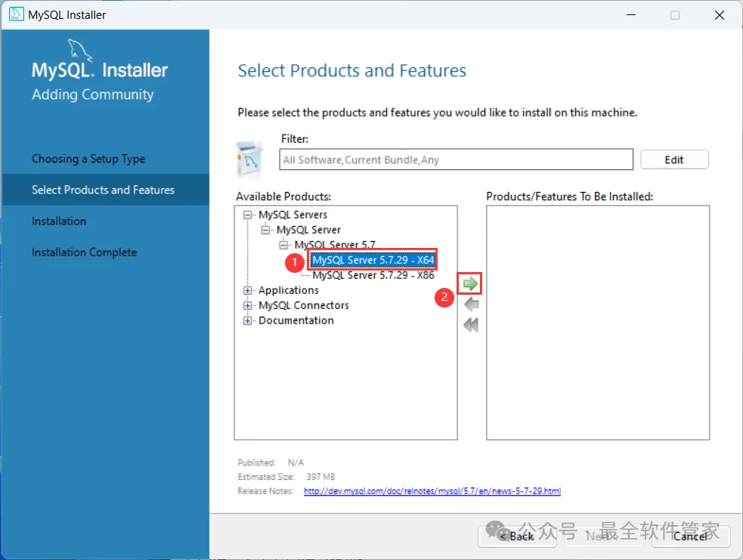This screenshot has width=743, height=560.
Task: Click the Cancel button
Action: [690, 536]
